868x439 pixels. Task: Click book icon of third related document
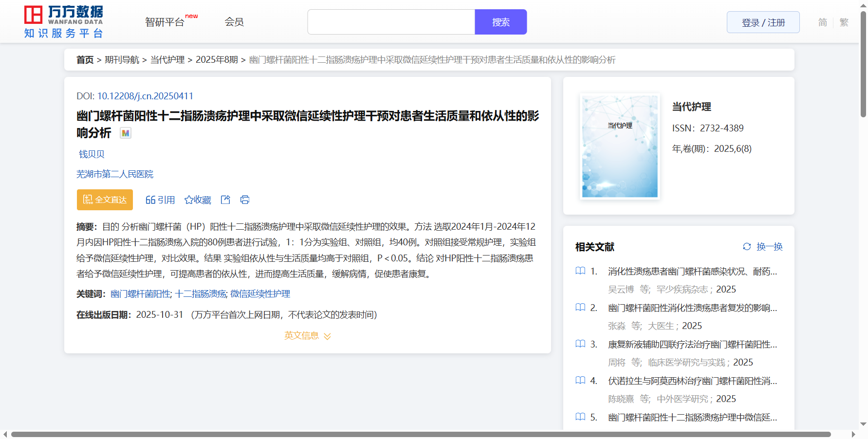point(580,344)
